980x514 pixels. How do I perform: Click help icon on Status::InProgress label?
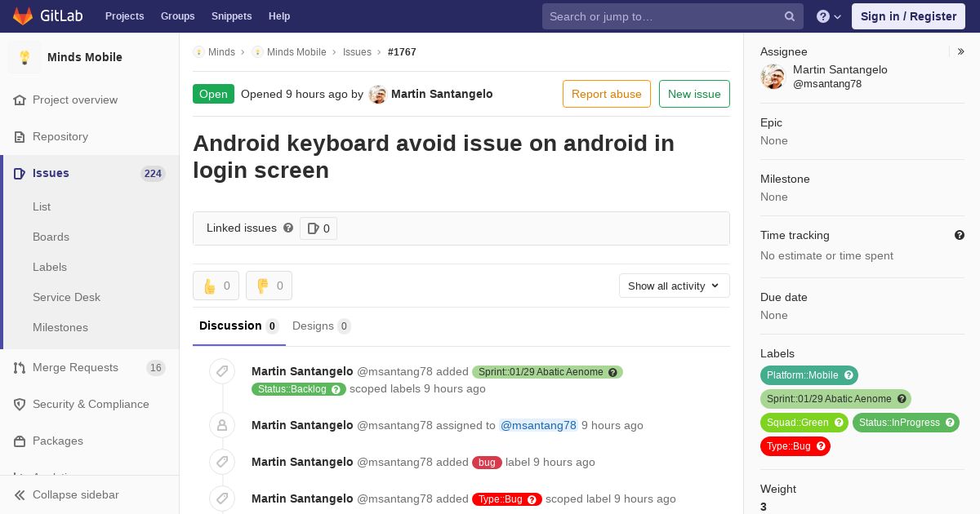point(949,423)
